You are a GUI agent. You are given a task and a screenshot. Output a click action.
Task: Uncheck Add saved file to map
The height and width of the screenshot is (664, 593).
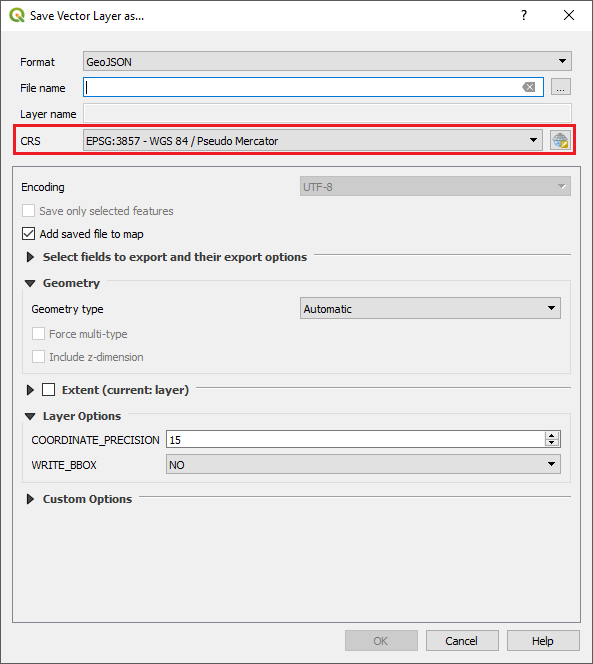point(28,233)
